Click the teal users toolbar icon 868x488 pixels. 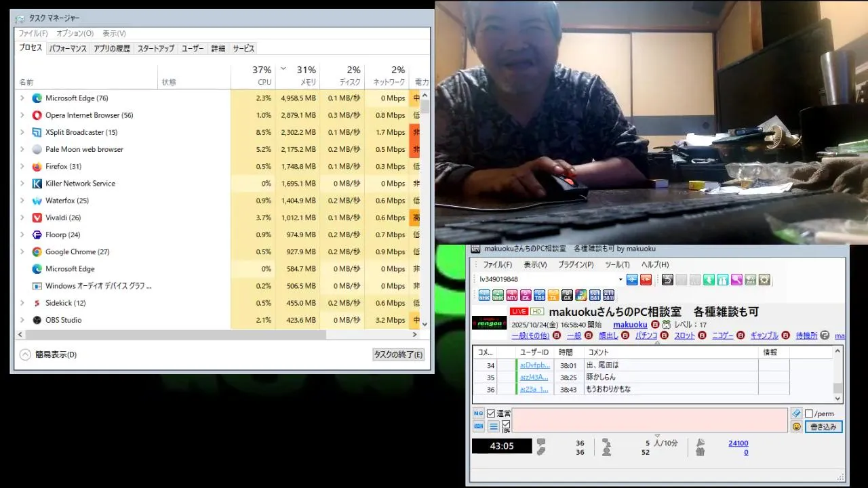click(723, 279)
